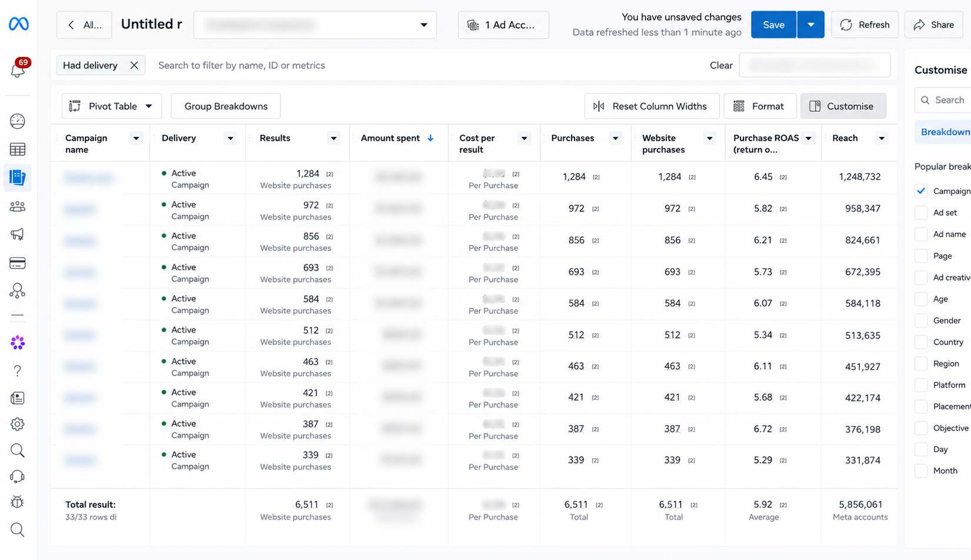Open Purchase ROAS column menu arrow

pos(809,138)
